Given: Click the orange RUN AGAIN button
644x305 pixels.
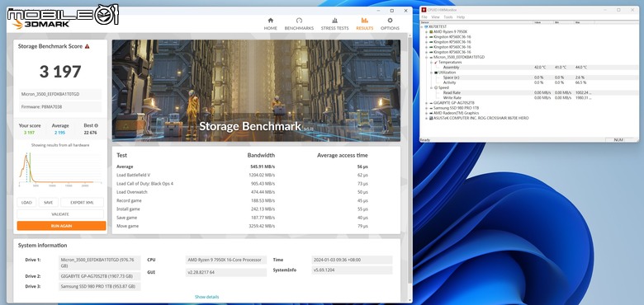Looking at the screenshot, I should tap(61, 226).
